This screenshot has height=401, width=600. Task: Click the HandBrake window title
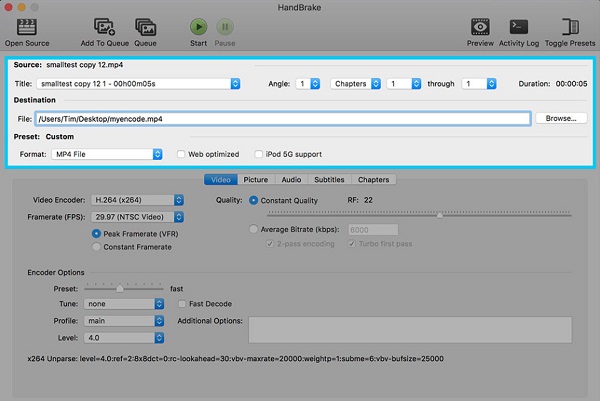(x=299, y=7)
